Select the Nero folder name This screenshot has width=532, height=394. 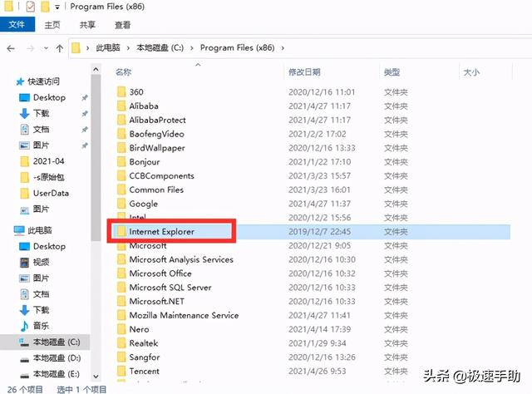coord(139,329)
